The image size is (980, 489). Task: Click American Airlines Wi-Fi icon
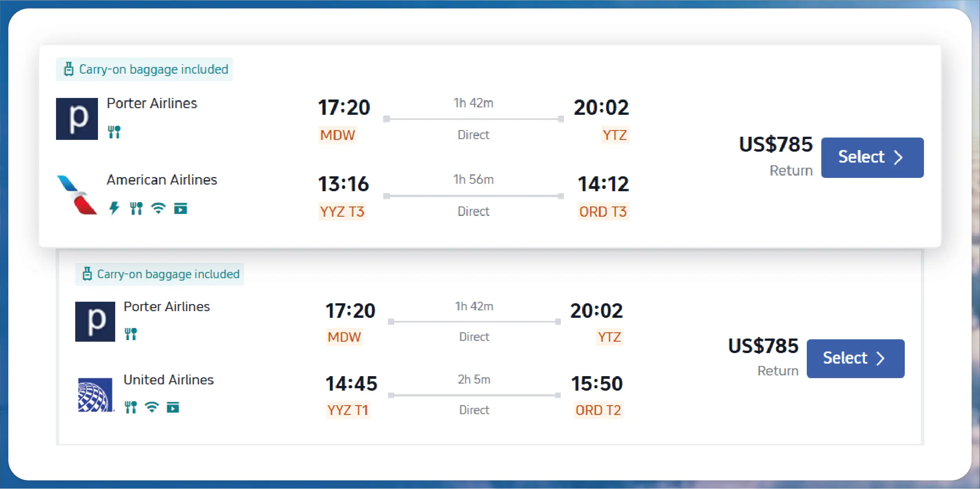tap(158, 208)
